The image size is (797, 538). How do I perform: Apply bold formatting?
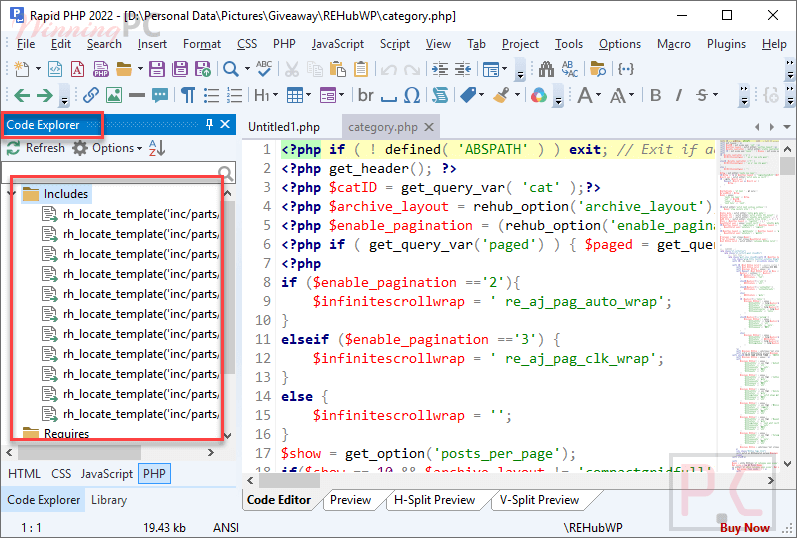pyautogui.click(x=656, y=95)
